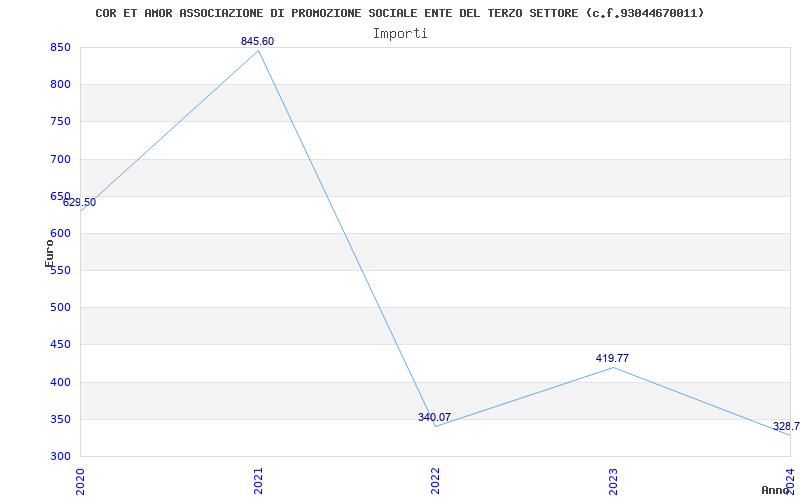Click the Anno x-axis title
Image resolution: width=800 pixels, height=500 pixels.
[776, 490]
